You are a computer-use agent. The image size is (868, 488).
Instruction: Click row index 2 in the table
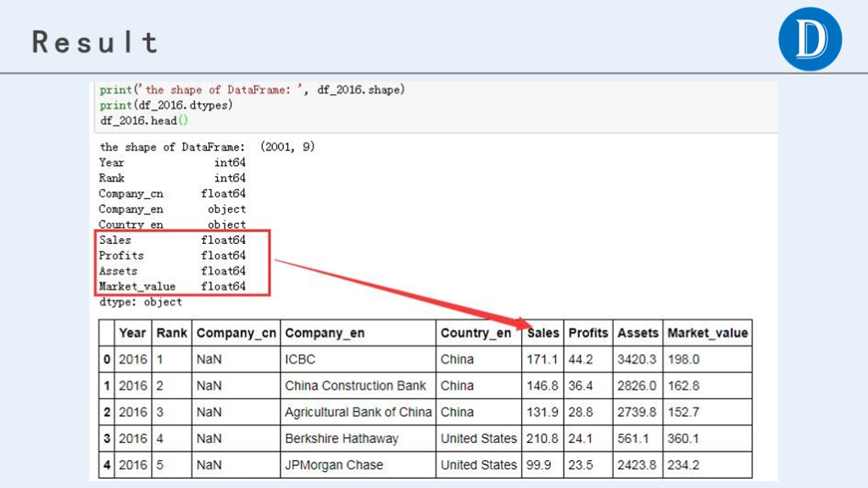click(107, 413)
